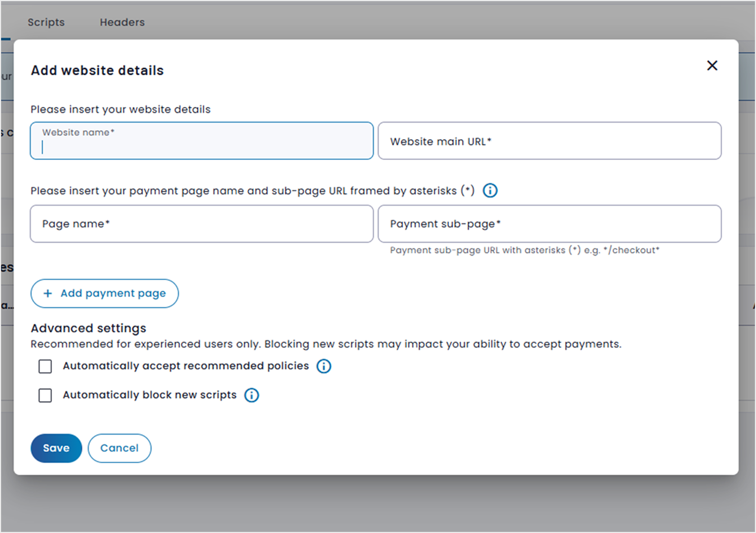Screen dimensions: 756x533
Task: Click the Website main URL field
Action: click(x=550, y=141)
